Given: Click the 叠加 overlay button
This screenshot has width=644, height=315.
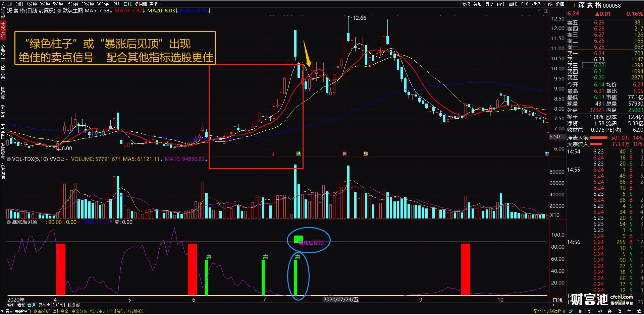Looking at the screenshot, I should 478,4.
